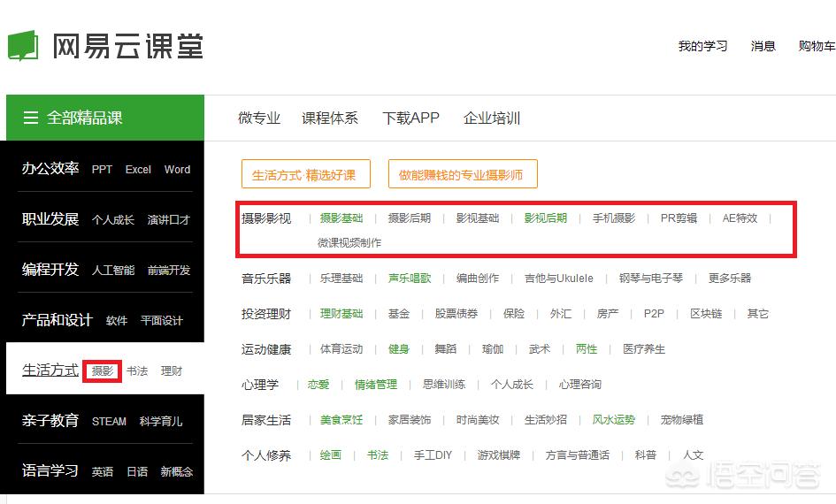The width and height of the screenshot is (836, 504).
Task: Open the Word subcategory
Action: tap(177, 170)
